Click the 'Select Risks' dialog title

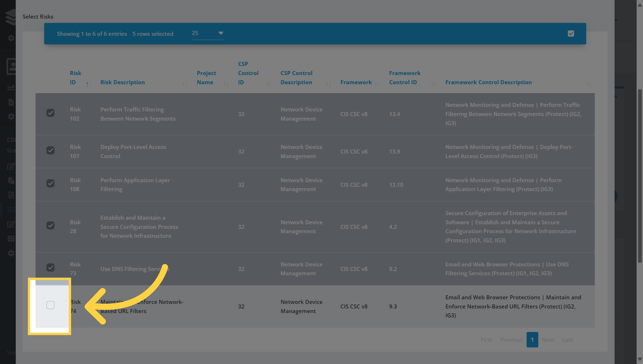tap(38, 17)
